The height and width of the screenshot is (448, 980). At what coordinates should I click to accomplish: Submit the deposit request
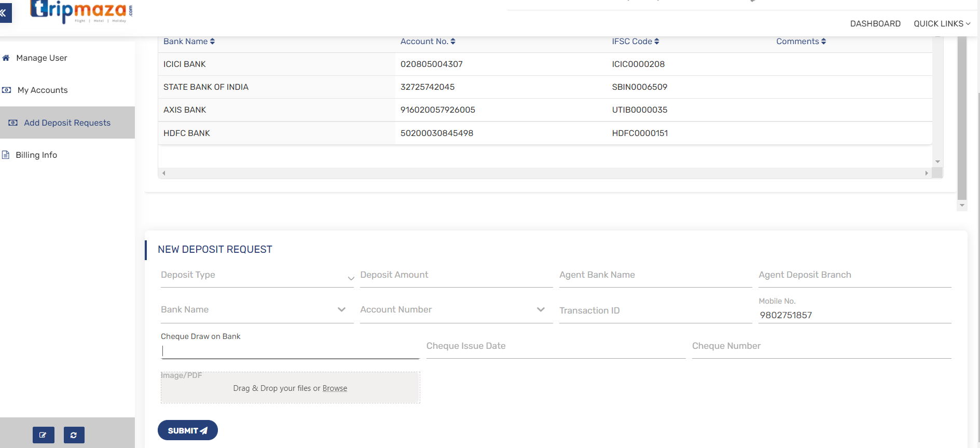coord(187,430)
